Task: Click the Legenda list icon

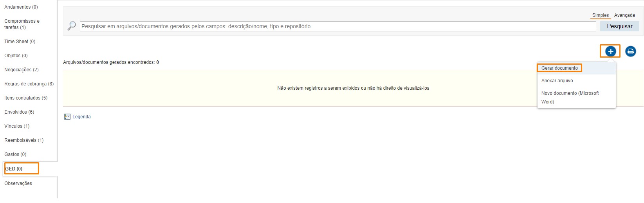Action: point(67,117)
